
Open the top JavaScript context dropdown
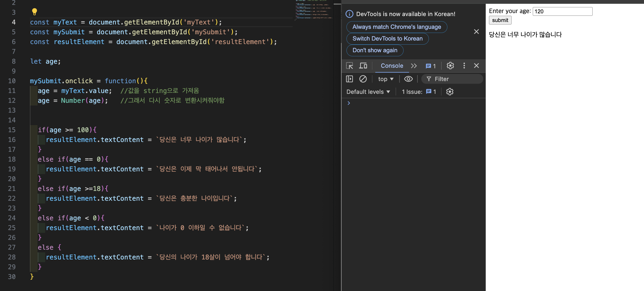386,79
